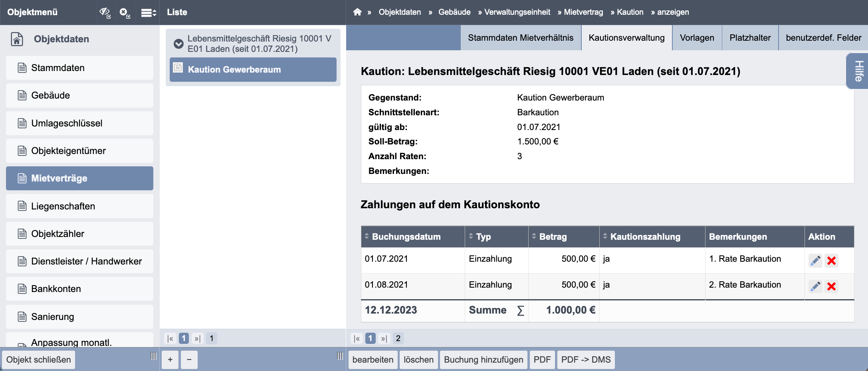
Task: Remove list entry with minus button
Action: click(x=189, y=360)
